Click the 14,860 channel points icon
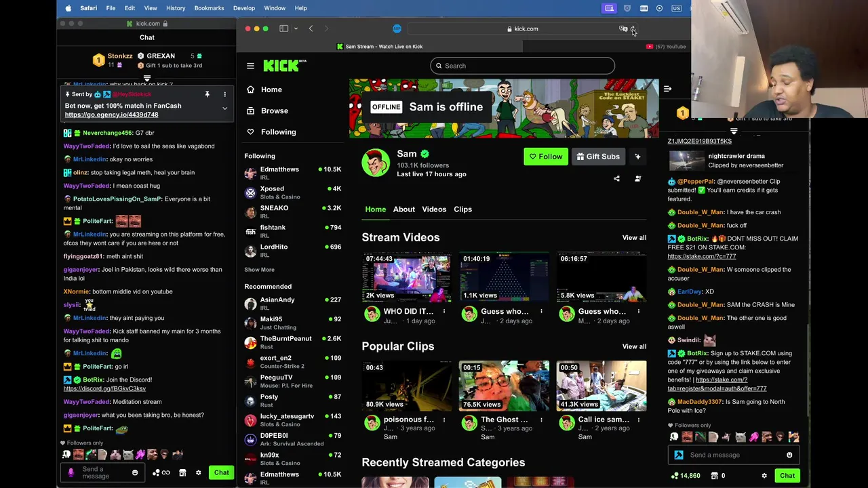This screenshot has height=488, width=868. coord(674,476)
